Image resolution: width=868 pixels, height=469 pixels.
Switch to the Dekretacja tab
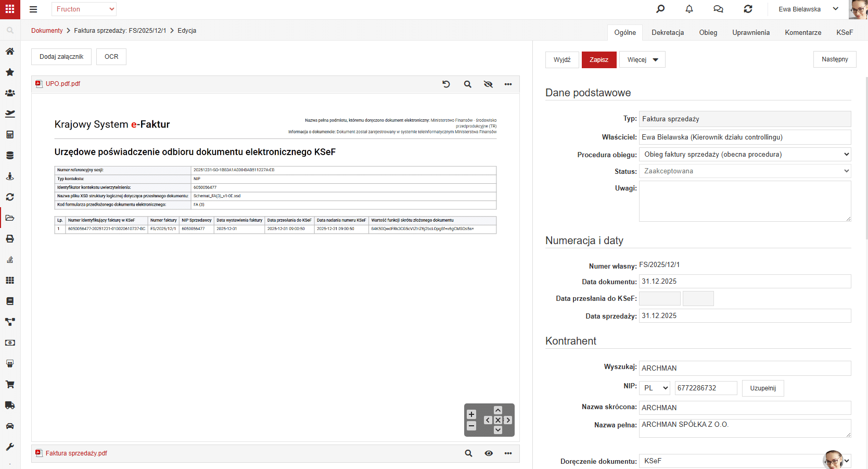click(x=668, y=32)
